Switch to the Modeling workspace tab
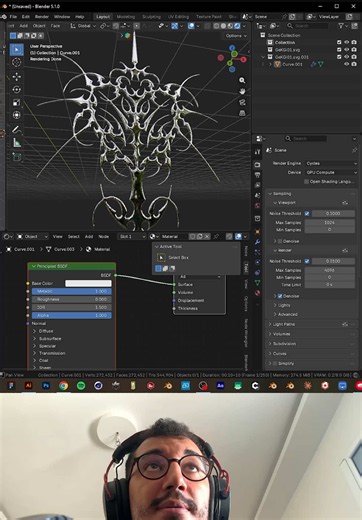 click(x=126, y=16)
